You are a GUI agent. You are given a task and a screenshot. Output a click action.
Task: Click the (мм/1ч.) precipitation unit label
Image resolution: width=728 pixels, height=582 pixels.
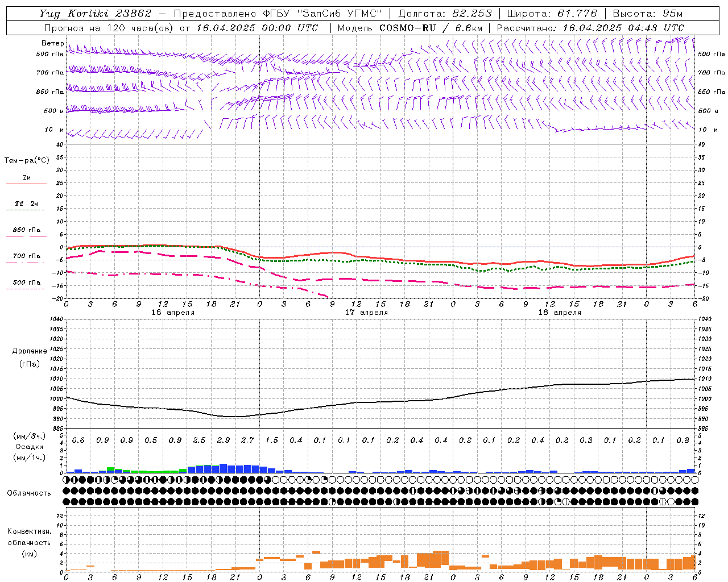(30, 458)
